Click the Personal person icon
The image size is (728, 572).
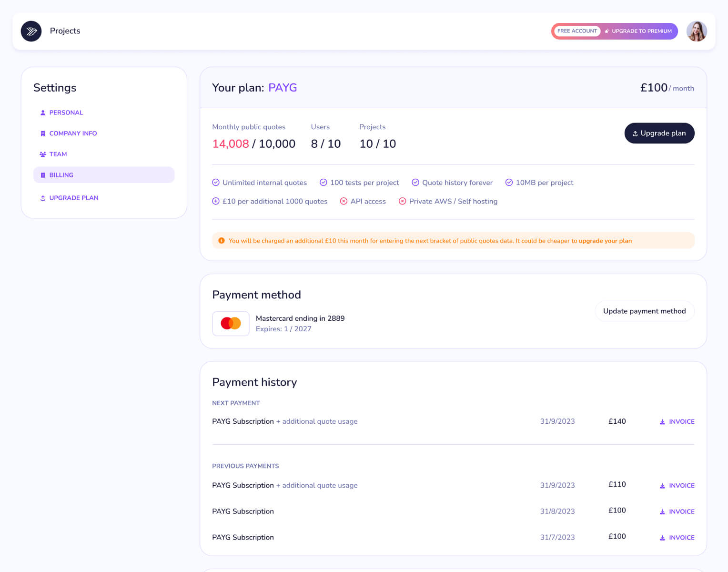click(43, 113)
